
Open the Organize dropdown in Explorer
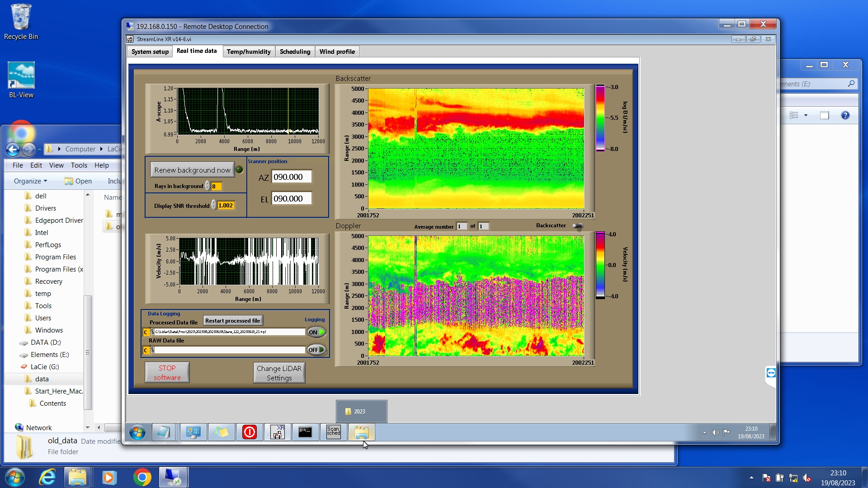[30, 181]
